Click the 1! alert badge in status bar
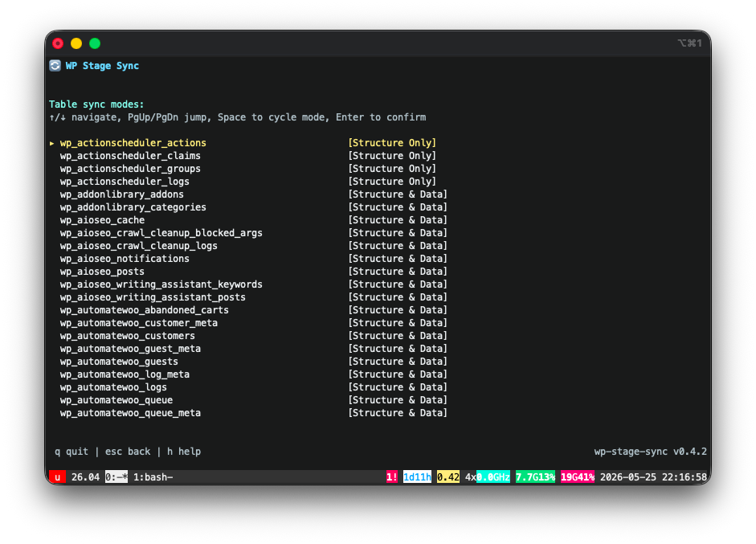Image resolution: width=756 pixels, height=544 pixels. coord(392,477)
